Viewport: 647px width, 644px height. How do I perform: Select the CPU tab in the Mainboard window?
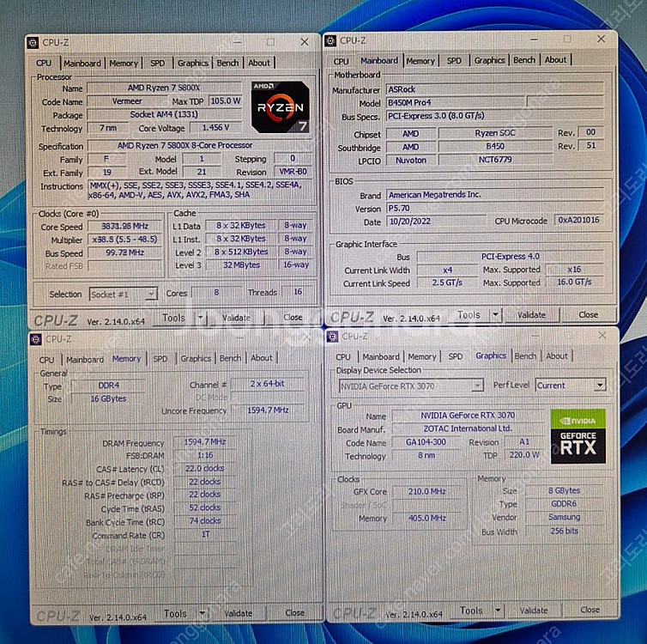342,62
